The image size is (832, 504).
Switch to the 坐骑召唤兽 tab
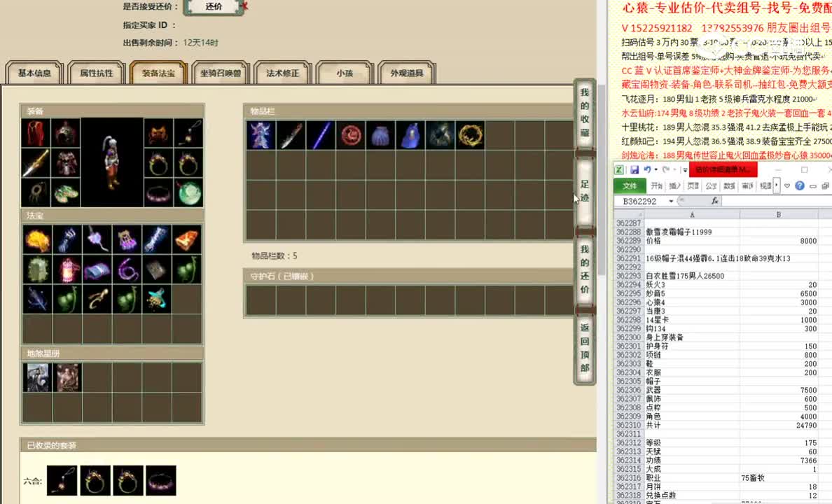pos(220,72)
